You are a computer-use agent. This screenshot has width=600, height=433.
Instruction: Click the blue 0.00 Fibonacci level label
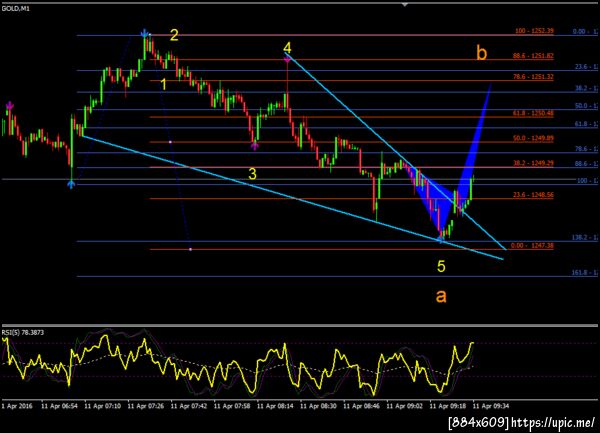coord(585,31)
